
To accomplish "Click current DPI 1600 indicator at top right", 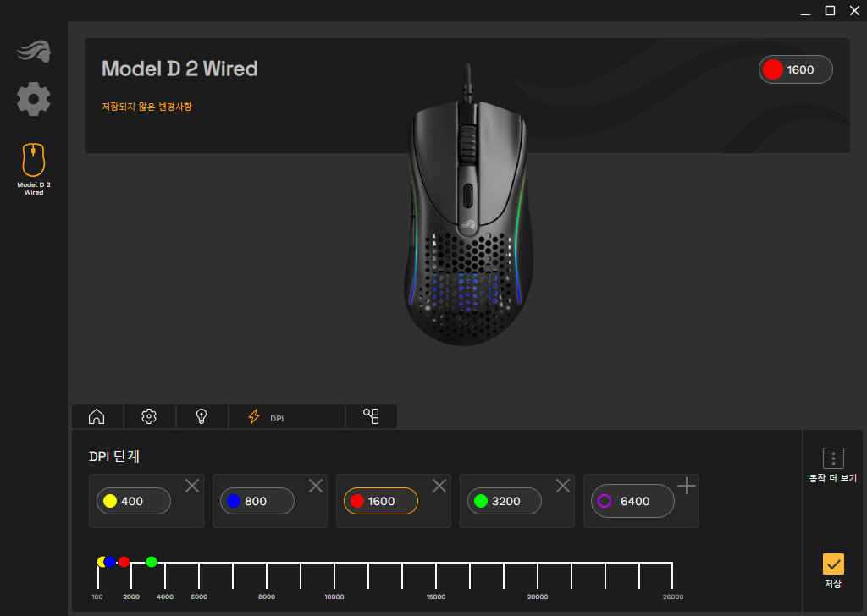I will tap(796, 69).
